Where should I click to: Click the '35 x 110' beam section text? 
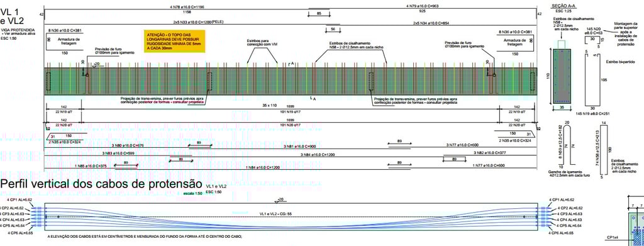pyautogui.click(x=270, y=105)
